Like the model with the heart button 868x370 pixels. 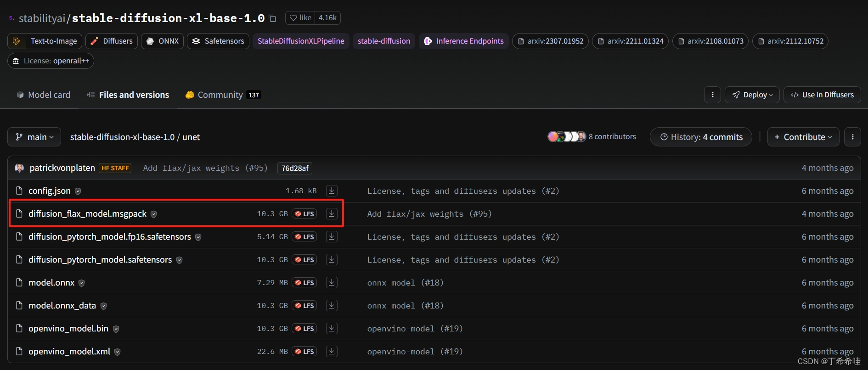click(x=300, y=18)
